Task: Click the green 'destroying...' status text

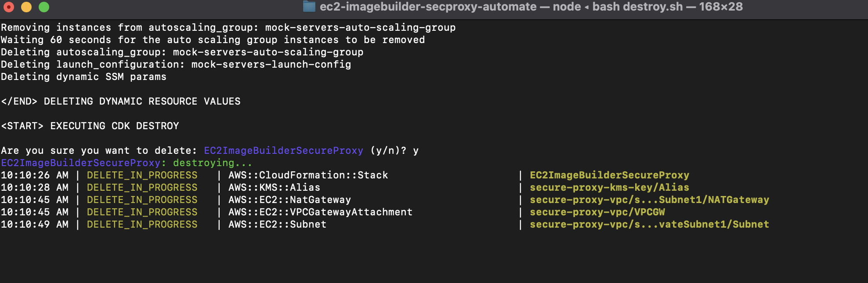Action: (x=213, y=163)
